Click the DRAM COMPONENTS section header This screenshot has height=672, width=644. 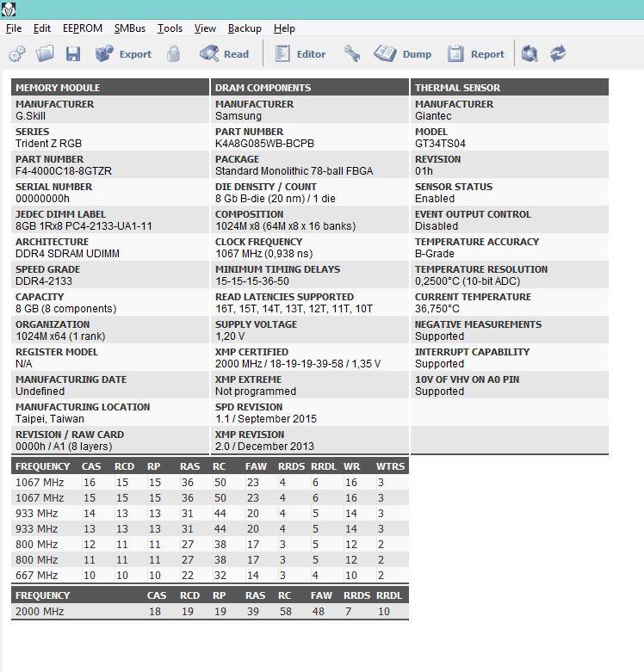[x=310, y=88]
